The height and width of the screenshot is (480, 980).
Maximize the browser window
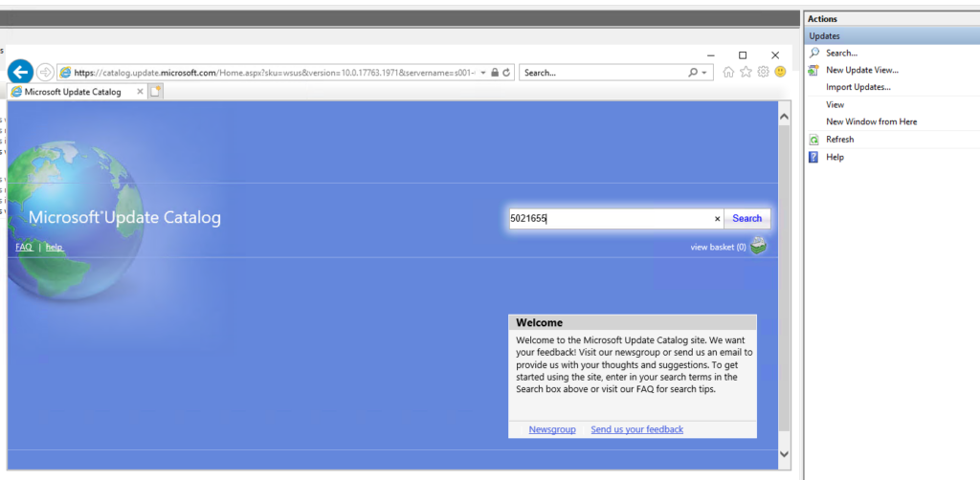click(743, 55)
